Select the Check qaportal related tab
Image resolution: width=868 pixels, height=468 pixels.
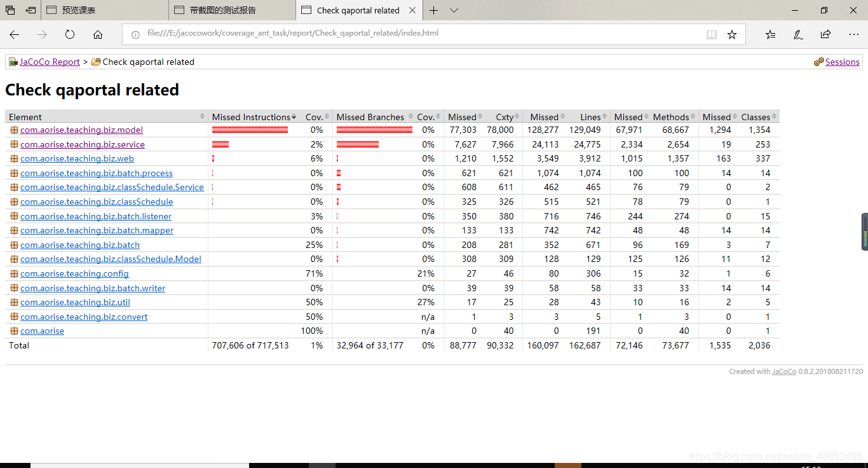[358, 10]
